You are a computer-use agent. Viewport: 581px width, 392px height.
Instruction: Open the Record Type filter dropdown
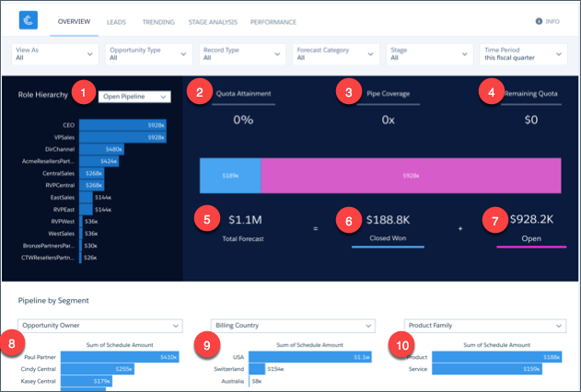tap(242, 54)
